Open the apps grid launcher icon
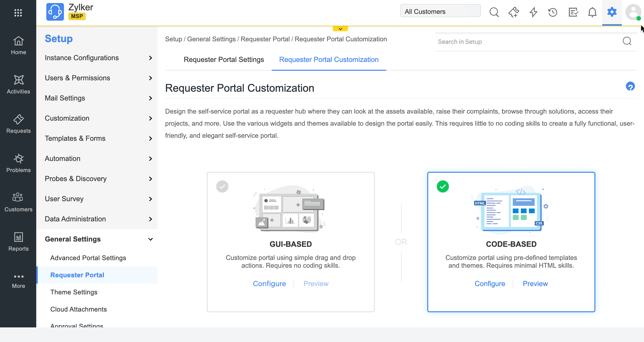644x342 pixels. point(18,13)
